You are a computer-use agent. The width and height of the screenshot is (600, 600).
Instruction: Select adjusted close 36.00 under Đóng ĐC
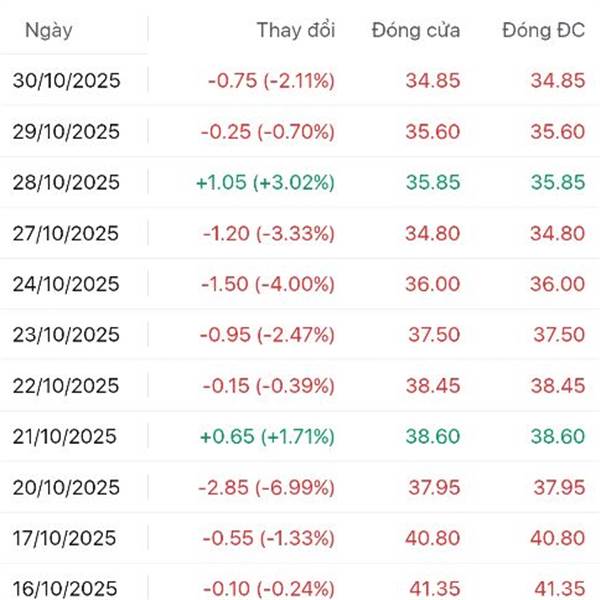tap(557, 285)
